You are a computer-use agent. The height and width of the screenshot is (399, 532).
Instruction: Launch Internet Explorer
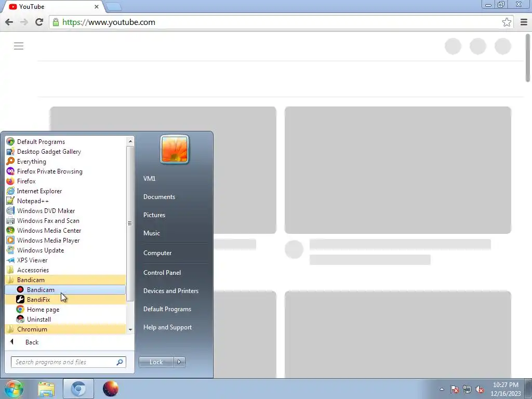[65, 191]
